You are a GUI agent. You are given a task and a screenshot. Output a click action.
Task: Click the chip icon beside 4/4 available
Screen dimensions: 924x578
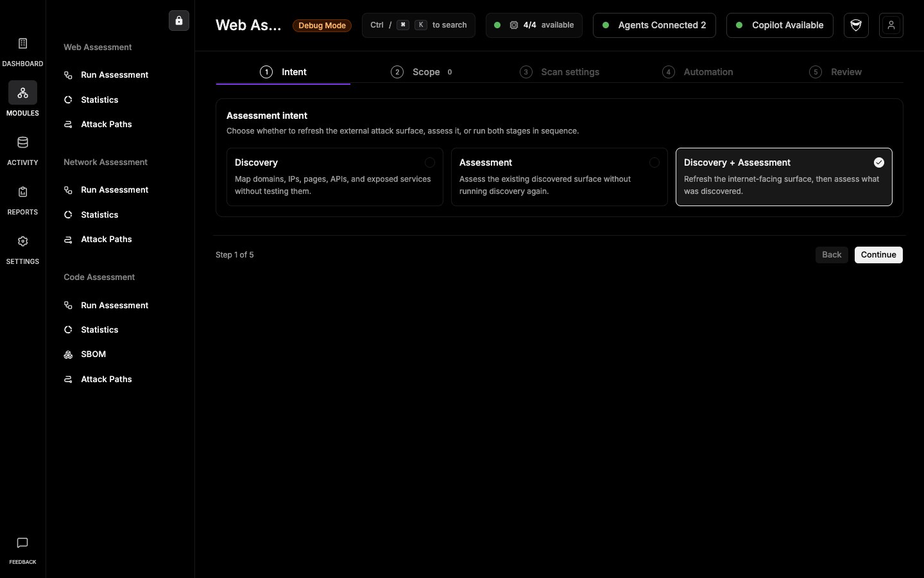point(514,25)
